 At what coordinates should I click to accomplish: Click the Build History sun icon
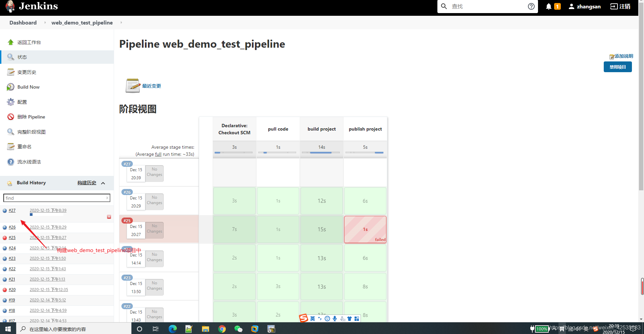(x=10, y=183)
